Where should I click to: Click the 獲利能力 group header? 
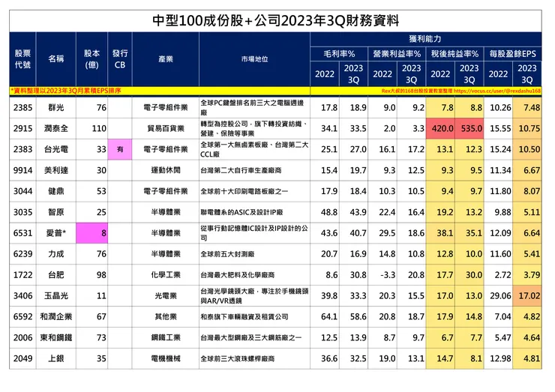coord(426,39)
